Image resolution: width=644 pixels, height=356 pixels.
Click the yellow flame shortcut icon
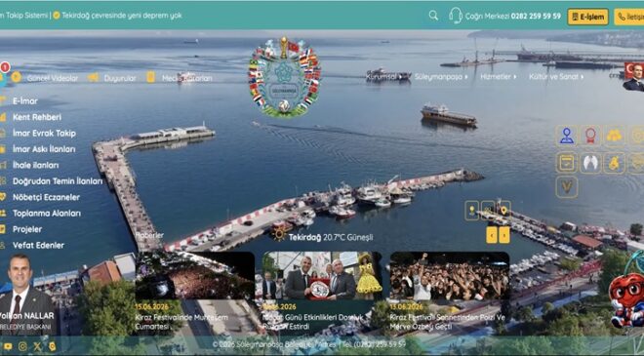point(614,163)
